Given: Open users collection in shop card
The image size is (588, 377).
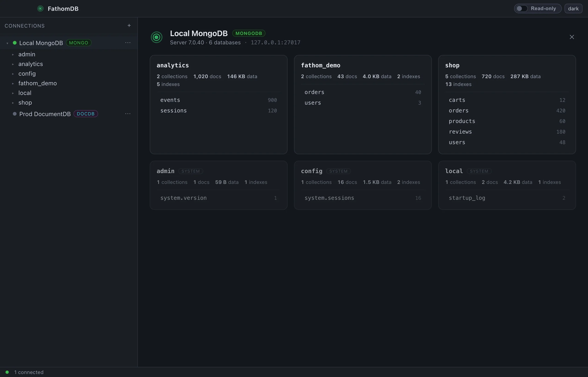Looking at the screenshot, I should point(507,142).
